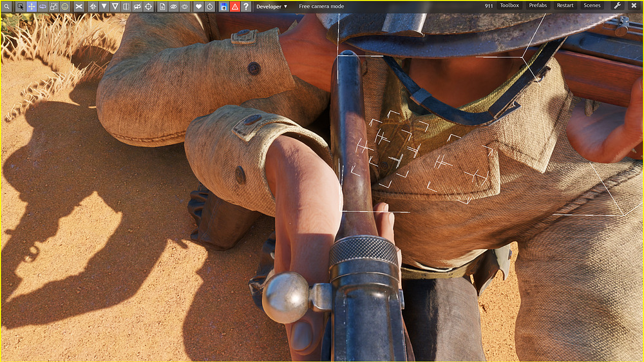This screenshot has width=644, height=362.
Task: Expand the Developer dropdown menu
Action: [272, 6]
